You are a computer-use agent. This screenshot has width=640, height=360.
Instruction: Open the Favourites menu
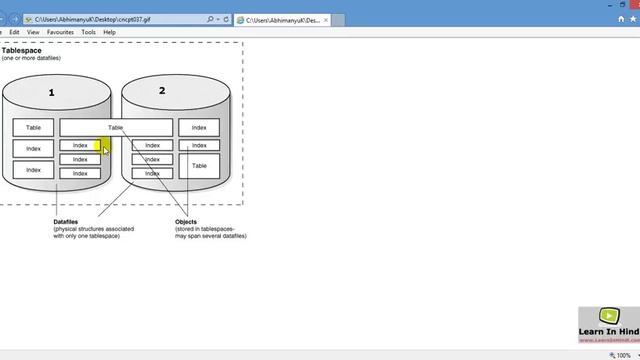60,32
